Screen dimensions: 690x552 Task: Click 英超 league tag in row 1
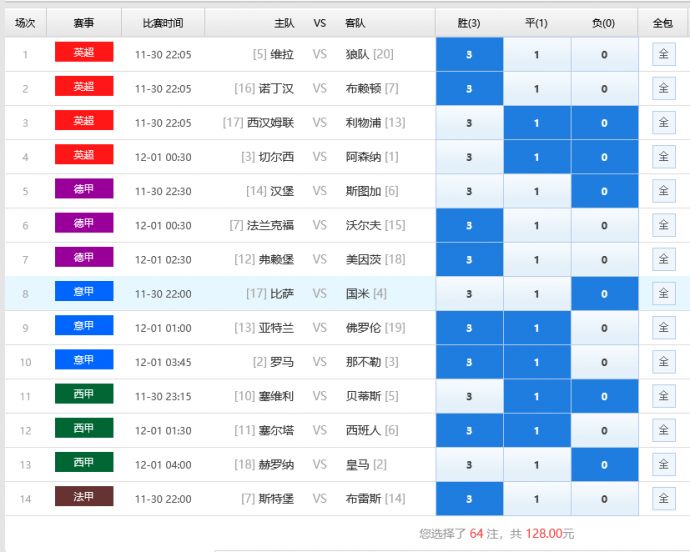tap(84, 53)
